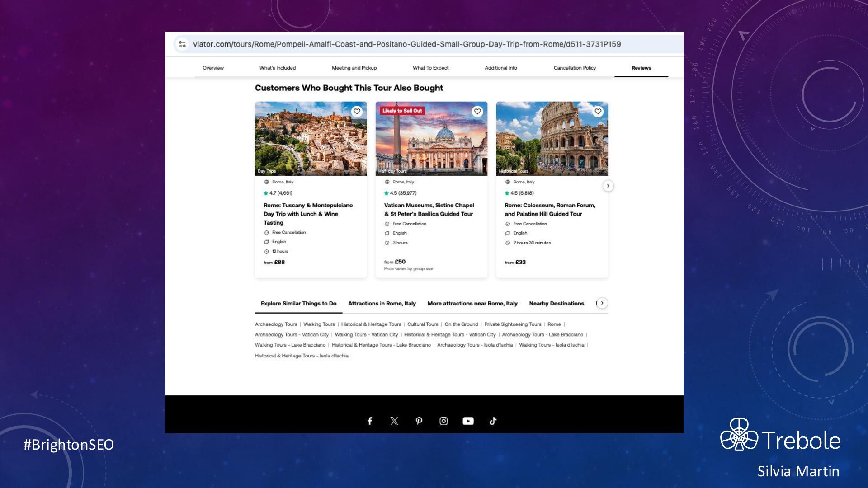Toggle heart on Vatican Museums tour card

click(477, 111)
